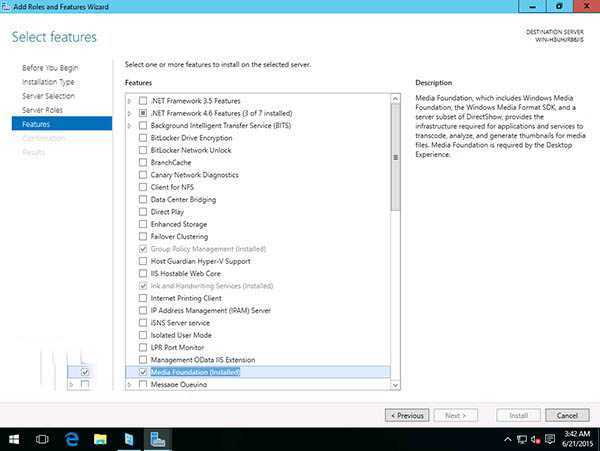Tick Isolated User Mode checkbox
Screen dimensions: 600x451
pos(143,335)
